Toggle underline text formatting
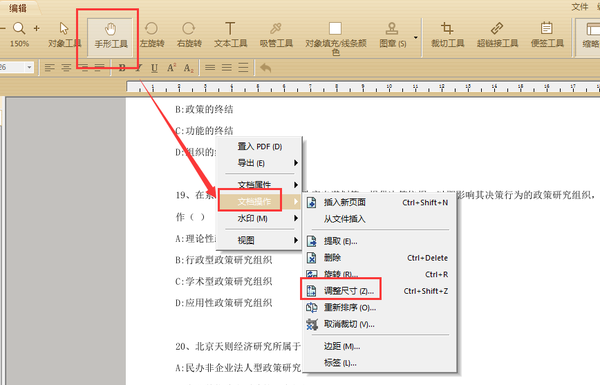 coord(154,68)
